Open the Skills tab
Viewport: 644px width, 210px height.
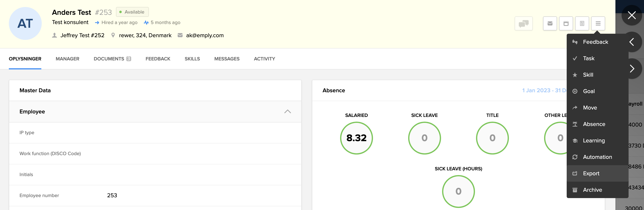point(192,59)
